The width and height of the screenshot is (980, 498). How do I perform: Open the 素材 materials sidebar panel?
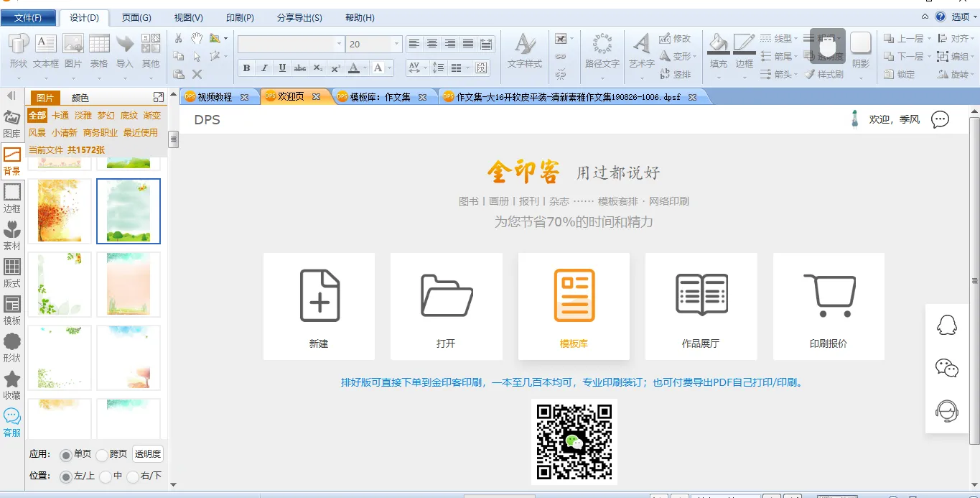coord(12,235)
